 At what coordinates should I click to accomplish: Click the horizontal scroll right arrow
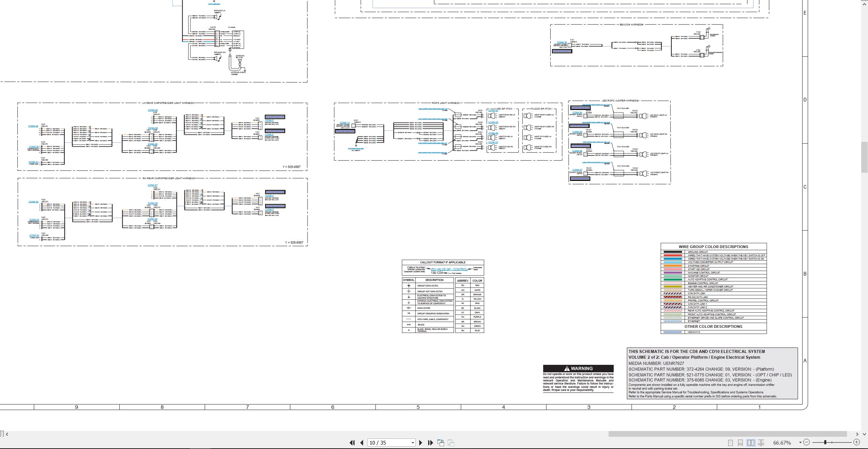click(x=857, y=434)
